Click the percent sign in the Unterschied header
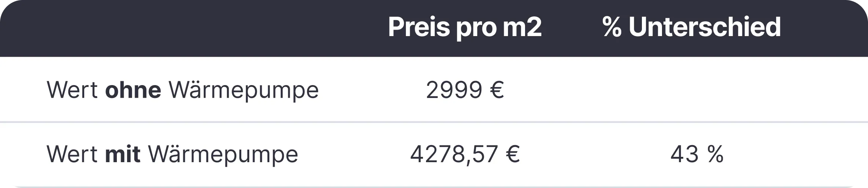 [x=612, y=27]
